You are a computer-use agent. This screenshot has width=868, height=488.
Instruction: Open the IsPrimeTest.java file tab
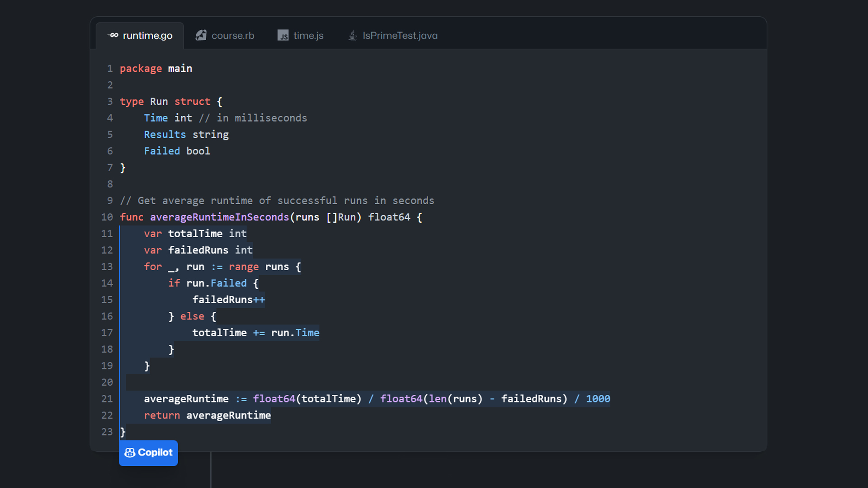(393, 35)
